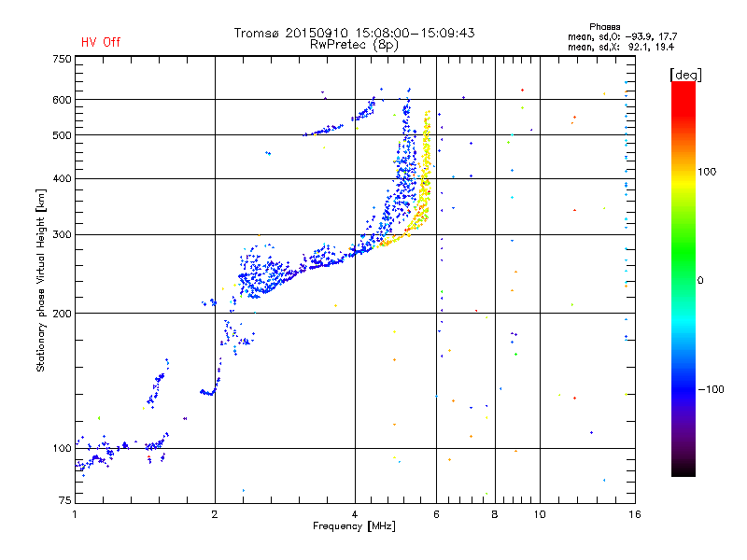Click the "RwPretec (8p)" subtitle
Screen dimensions: 747x560
click(354, 45)
